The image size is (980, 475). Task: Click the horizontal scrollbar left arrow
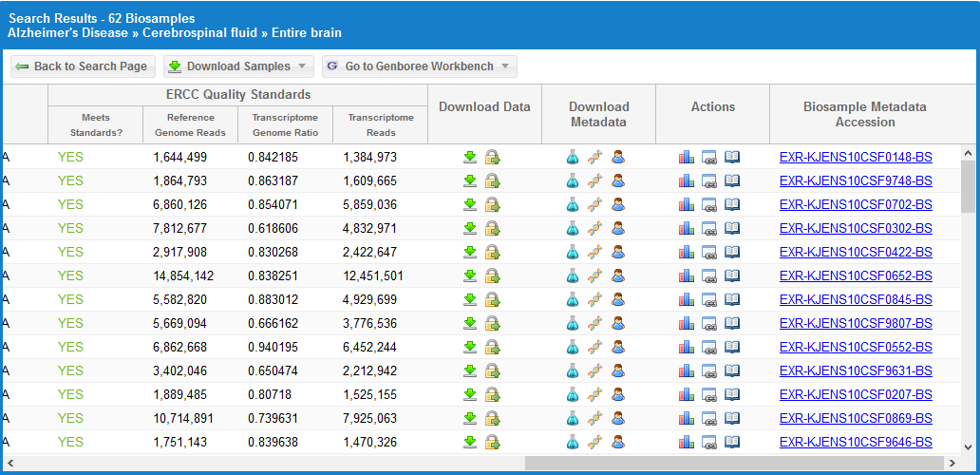tap(9, 463)
